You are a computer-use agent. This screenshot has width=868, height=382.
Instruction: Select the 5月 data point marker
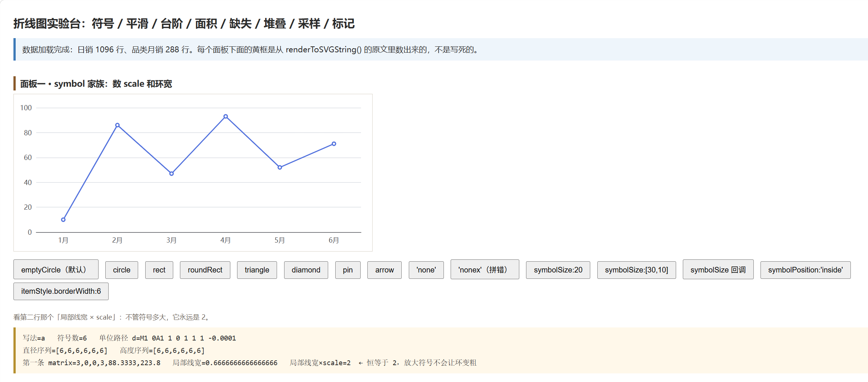point(280,167)
